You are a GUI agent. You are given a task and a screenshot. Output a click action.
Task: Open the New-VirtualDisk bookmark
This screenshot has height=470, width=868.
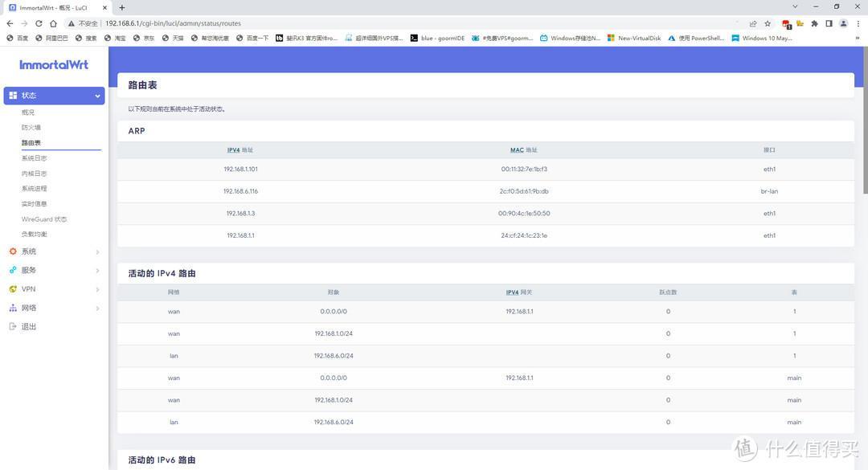(634, 39)
